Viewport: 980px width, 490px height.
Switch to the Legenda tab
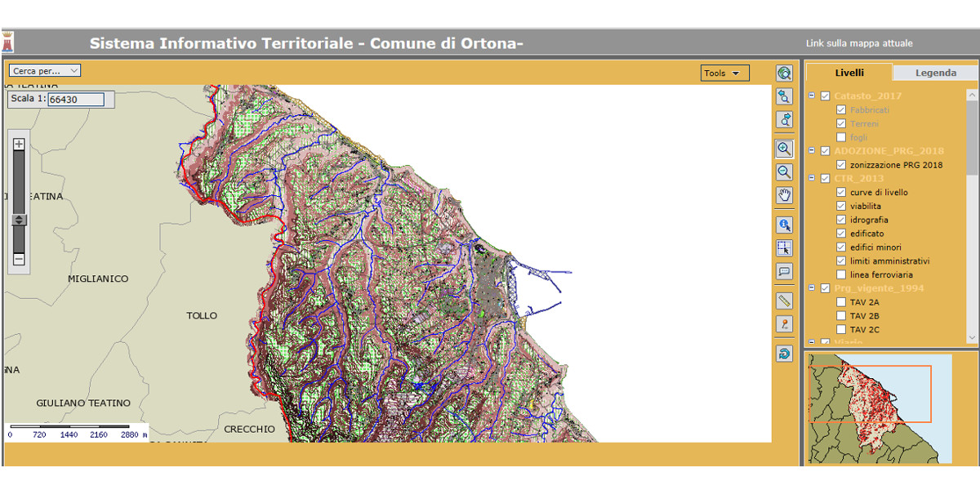pyautogui.click(x=935, y=73)
